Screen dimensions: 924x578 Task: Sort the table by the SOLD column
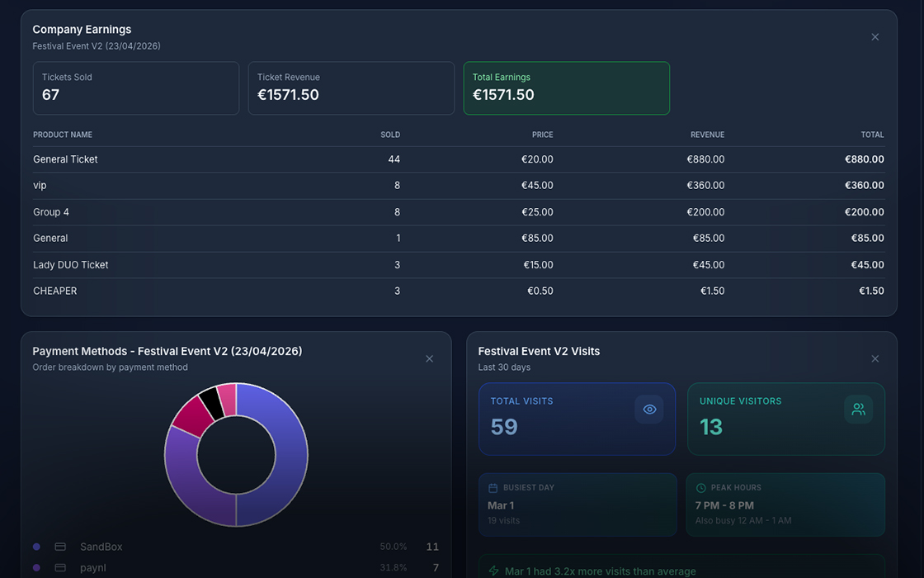click(x=390, y=135)
